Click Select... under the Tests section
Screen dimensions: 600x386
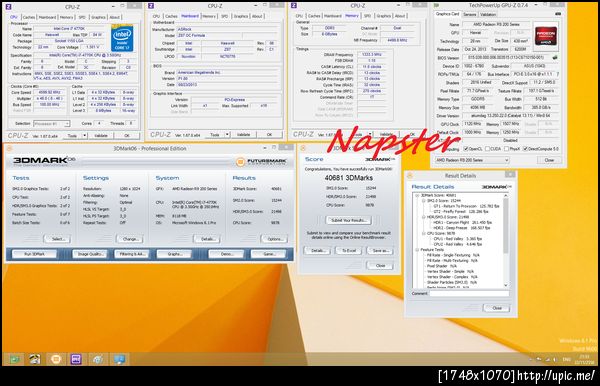[x=58, y=239]
